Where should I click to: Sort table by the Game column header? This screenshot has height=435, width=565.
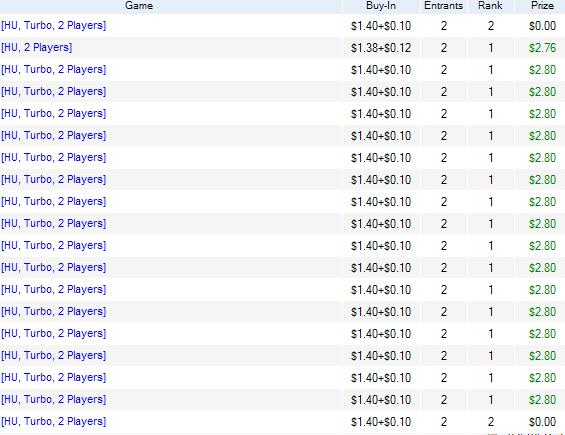click(139, 6)
